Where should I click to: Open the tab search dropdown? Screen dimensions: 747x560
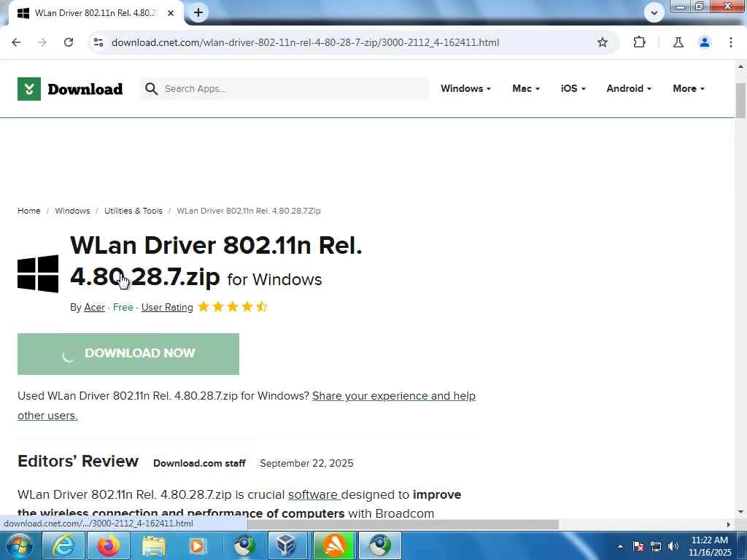click(654, 13)
